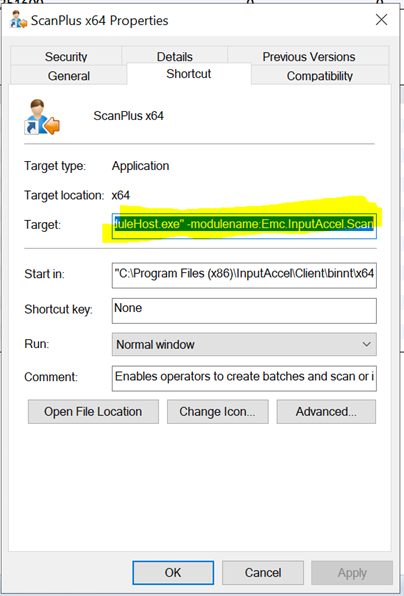
Task: Select the Previous Versions tab
Action: pos(308,56)
